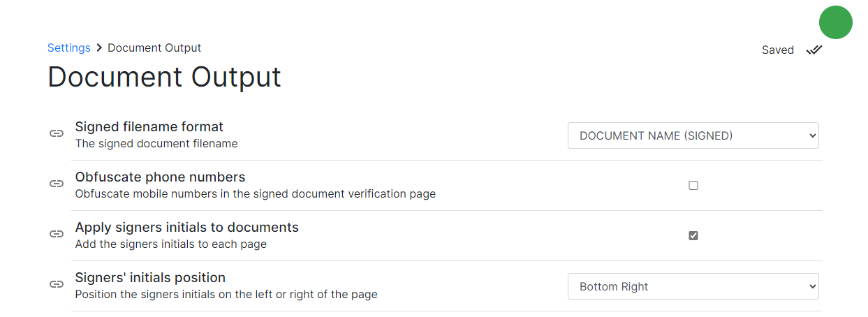Go back to Settings via breadcrumb link
Image resolution: width=868 pixels, height=317 pixels.
point(69,48)
